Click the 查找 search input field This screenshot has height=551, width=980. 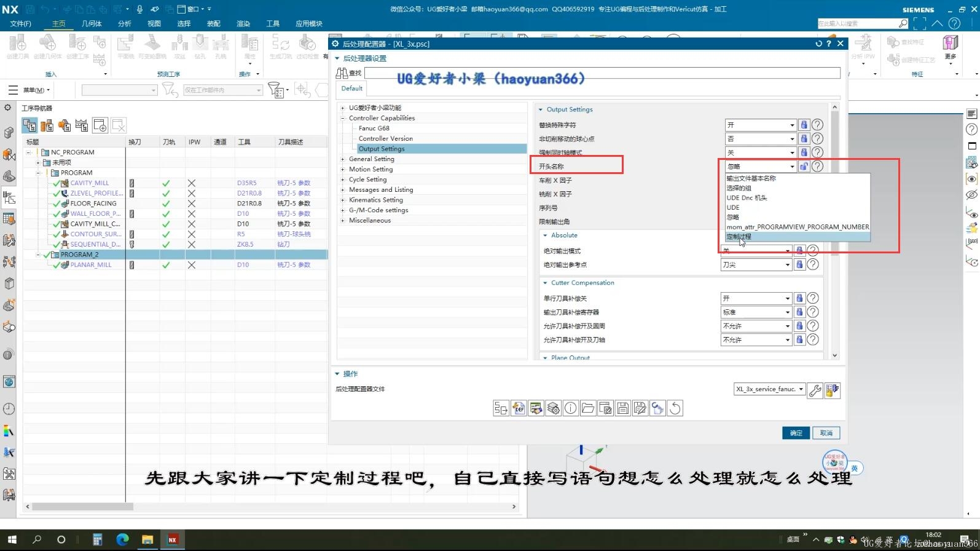pyautogui.click(x=602, y=73)
